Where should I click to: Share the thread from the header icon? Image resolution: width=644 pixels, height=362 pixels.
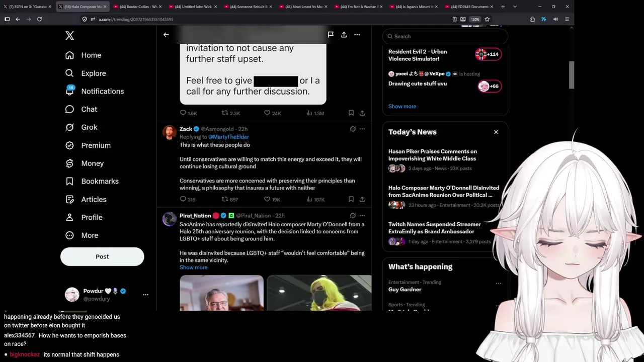pos(344,35)
